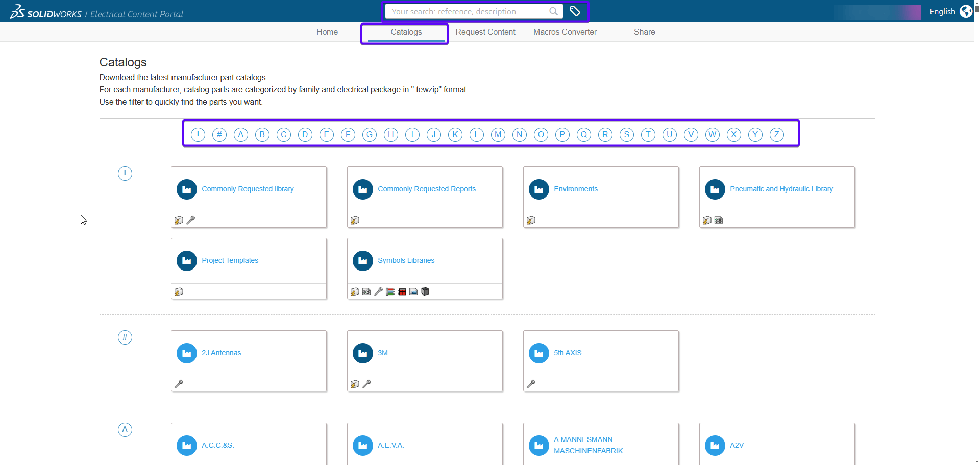
Task: Click Pneumatic and Hydraulic Library factory icon
Action: click(715, 189)
